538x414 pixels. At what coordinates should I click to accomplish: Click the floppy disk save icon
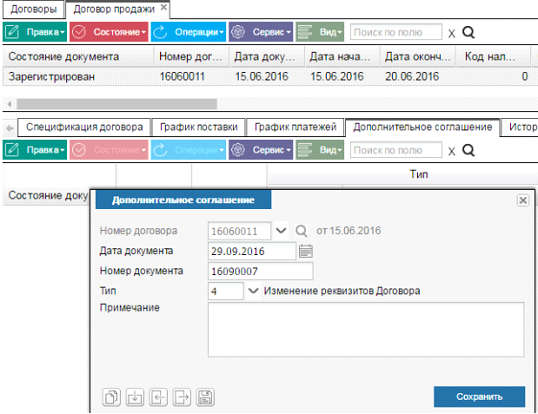pos(205,397)
